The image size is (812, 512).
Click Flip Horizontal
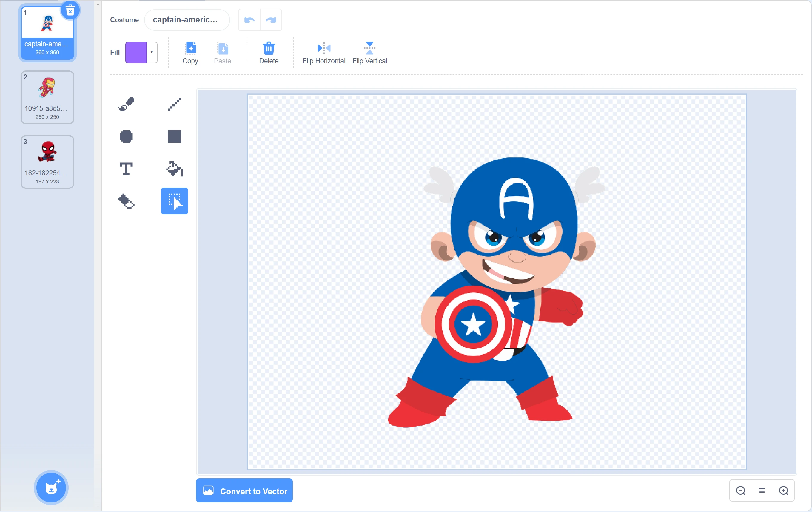pos(324,53)
